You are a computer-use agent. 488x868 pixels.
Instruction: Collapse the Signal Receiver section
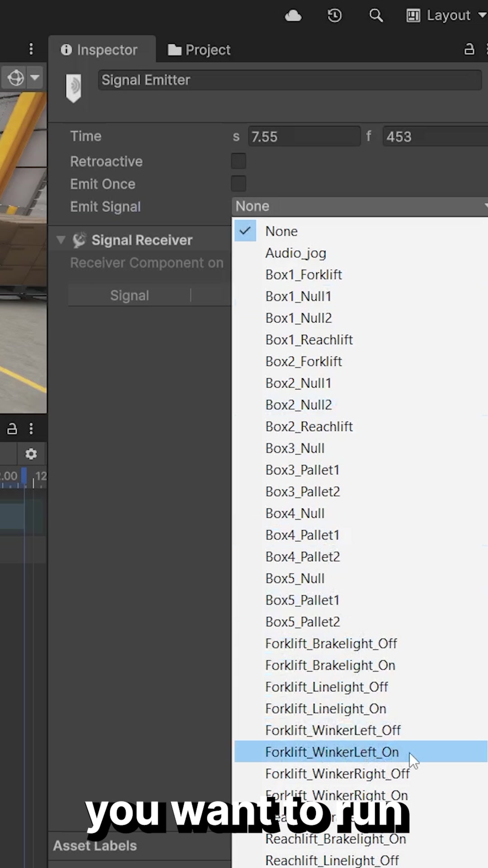[61, 240]
